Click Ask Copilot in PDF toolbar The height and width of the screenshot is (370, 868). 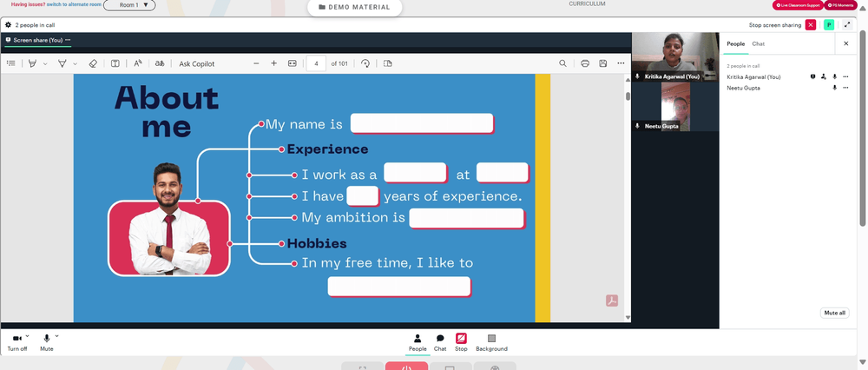tap(196, 63)
